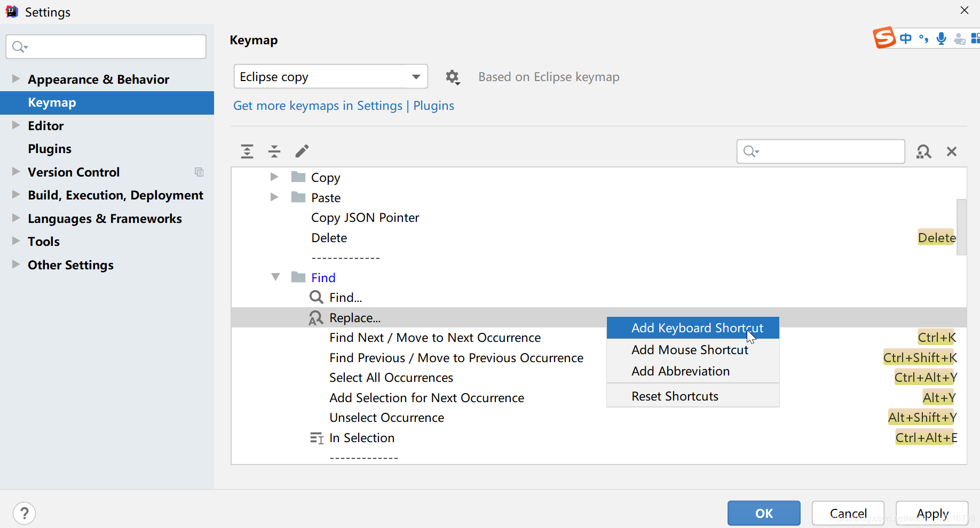Click the pencil edit shortcut icon
Viewport: 980px width, 528px height.
tap(302, 151)
